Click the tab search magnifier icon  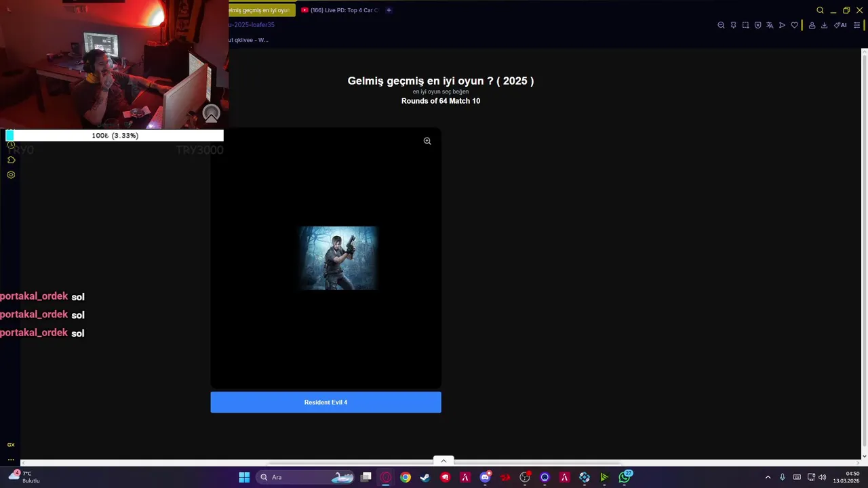(820, 10)
